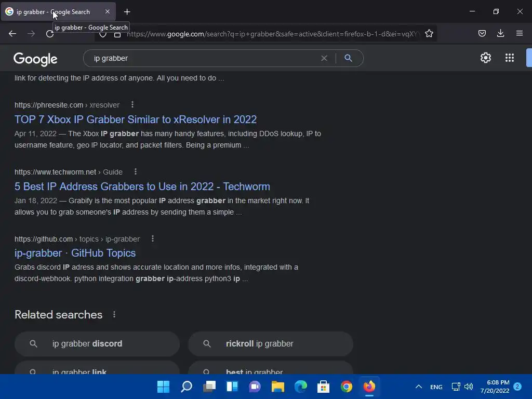This screenshot has width=532, height=399.
Task: Launch Microsoft Edge from taskbar
Action: tap(301, 387)
